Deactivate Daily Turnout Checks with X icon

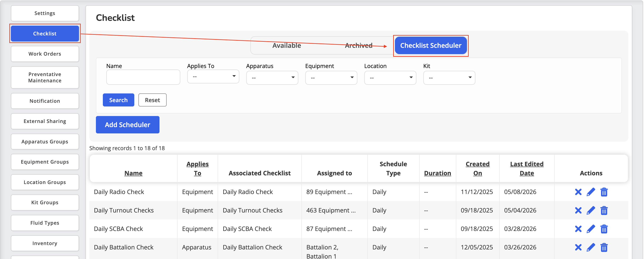click(x=578, y=211)
